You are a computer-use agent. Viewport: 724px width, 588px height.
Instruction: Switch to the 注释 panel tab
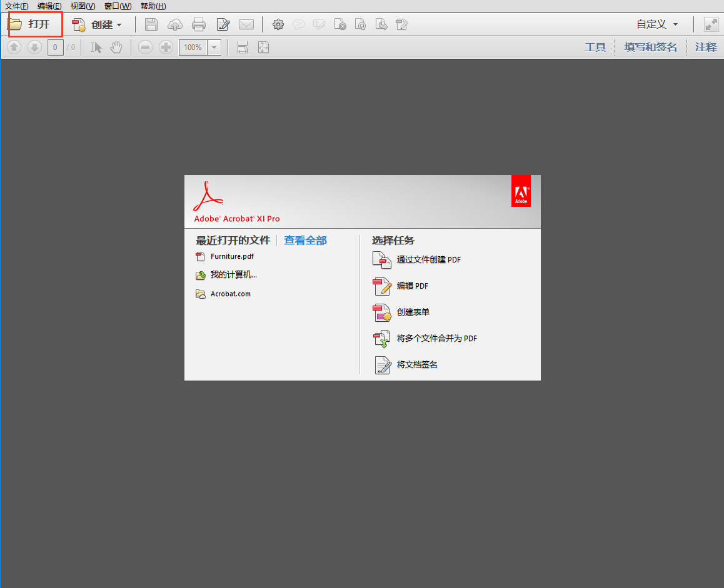(x=705, y=47)
